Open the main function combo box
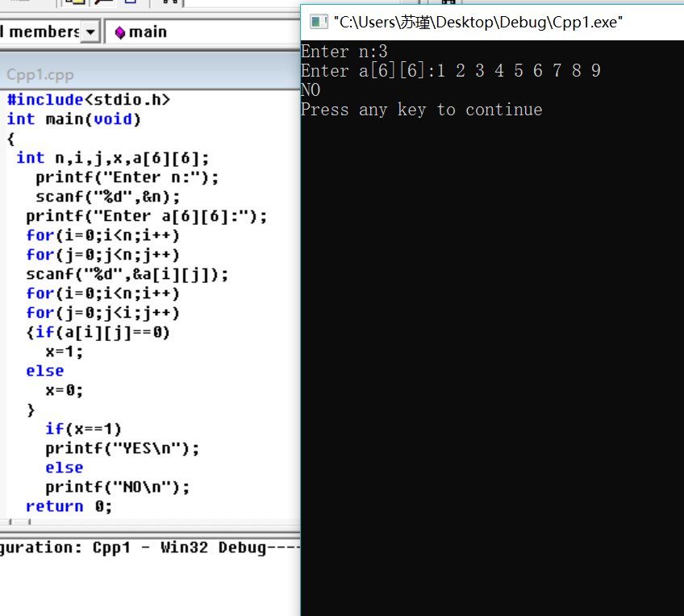The image size is (684, 616). point(202,31)
